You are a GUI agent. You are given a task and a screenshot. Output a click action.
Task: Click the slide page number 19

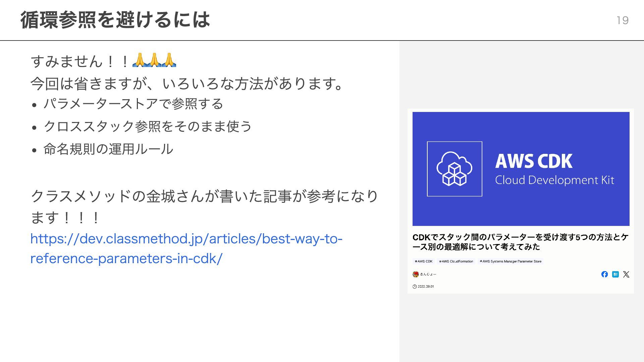point(623,20)
